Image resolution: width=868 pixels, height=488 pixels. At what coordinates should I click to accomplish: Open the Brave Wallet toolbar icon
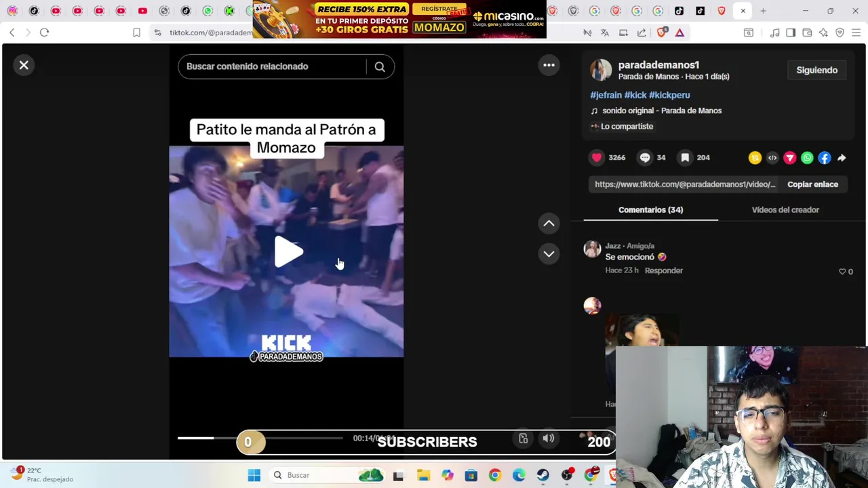[807, 33]
